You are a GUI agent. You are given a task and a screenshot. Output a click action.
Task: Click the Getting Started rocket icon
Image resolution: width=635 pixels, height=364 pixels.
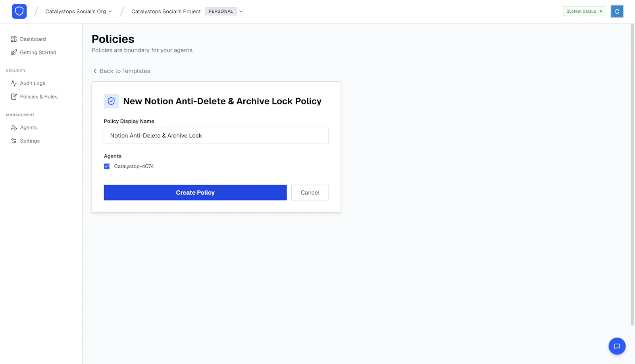pos(14,52)
